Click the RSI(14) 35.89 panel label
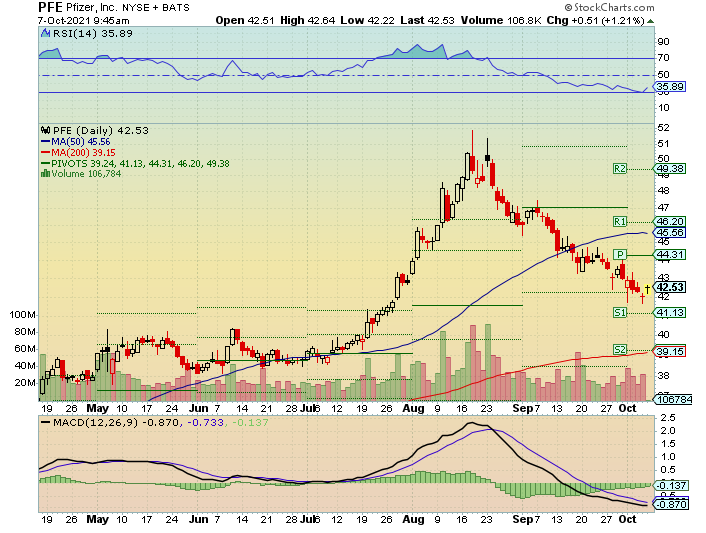 93,33
